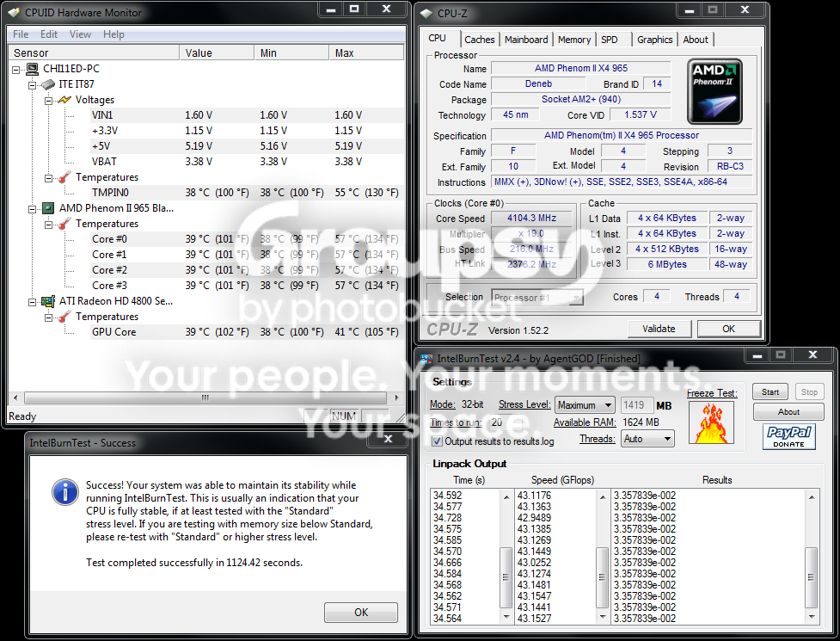840x641 pixels.
Task: Select the VBAT voltage row
Action: coord(246,162)
